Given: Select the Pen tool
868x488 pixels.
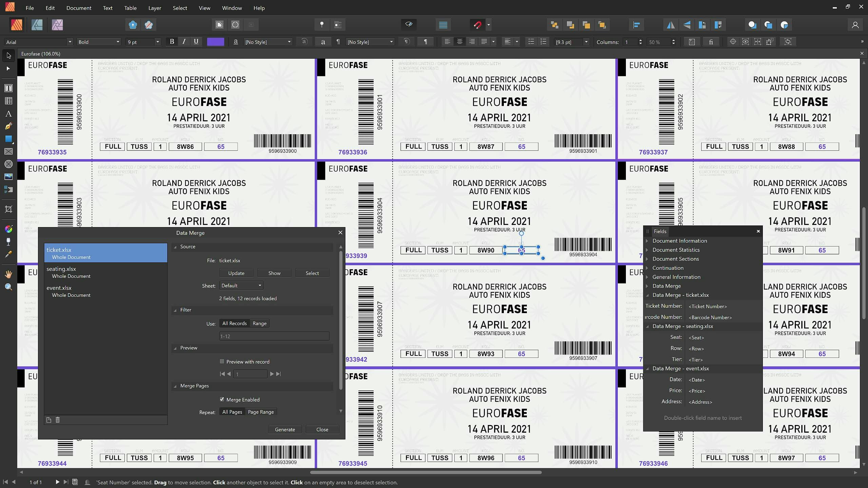Looking at the screenshot, I should (x=8, y=126).
